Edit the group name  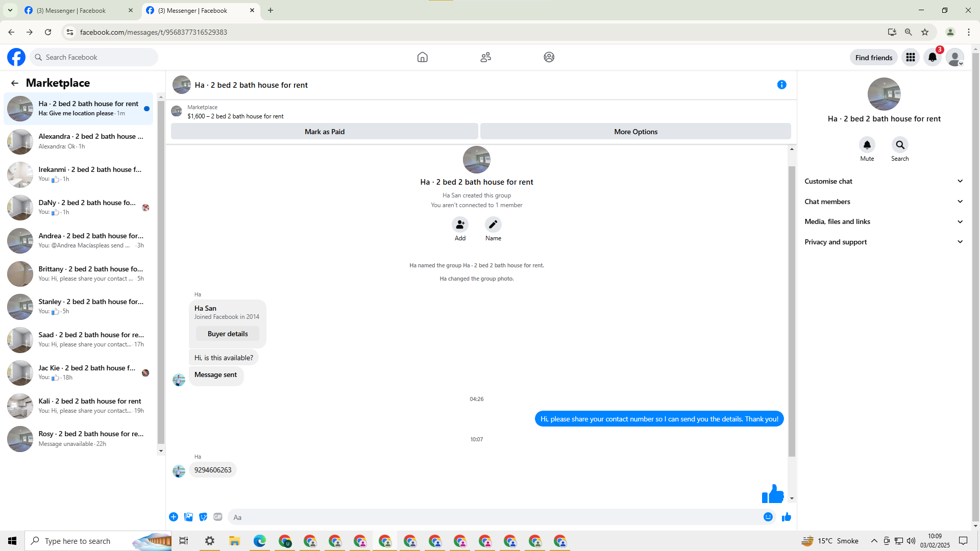pyautogui.click(x=493, y=224)
